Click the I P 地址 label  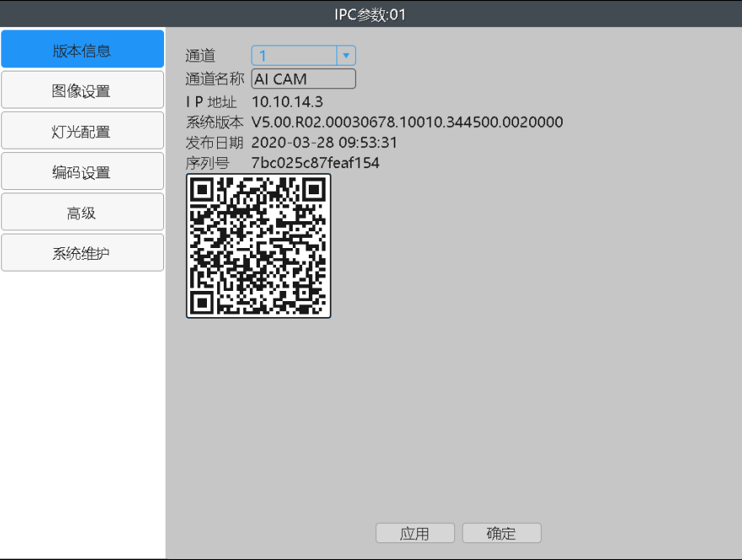pos(211,102)
